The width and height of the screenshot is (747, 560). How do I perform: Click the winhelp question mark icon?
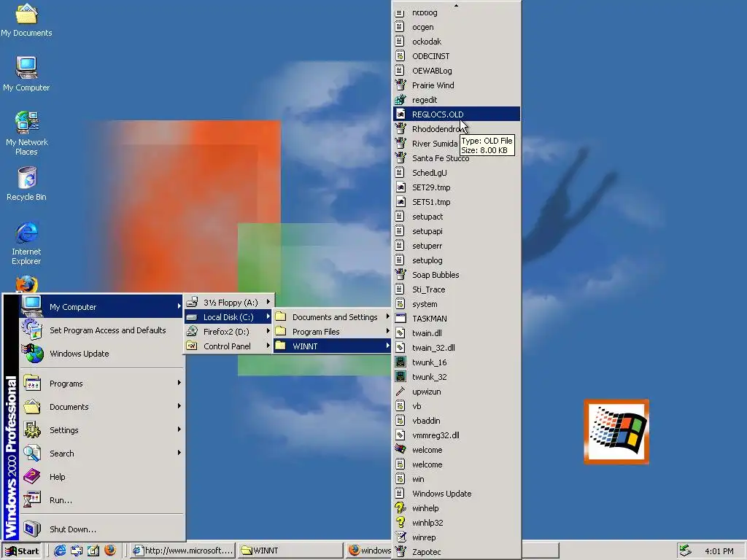coord(400,508)
